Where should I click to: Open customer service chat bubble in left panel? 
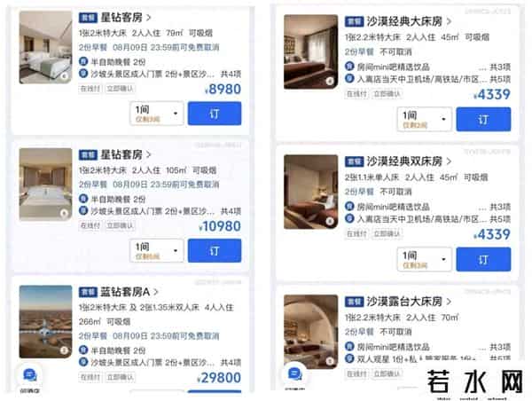coord(30,375)
